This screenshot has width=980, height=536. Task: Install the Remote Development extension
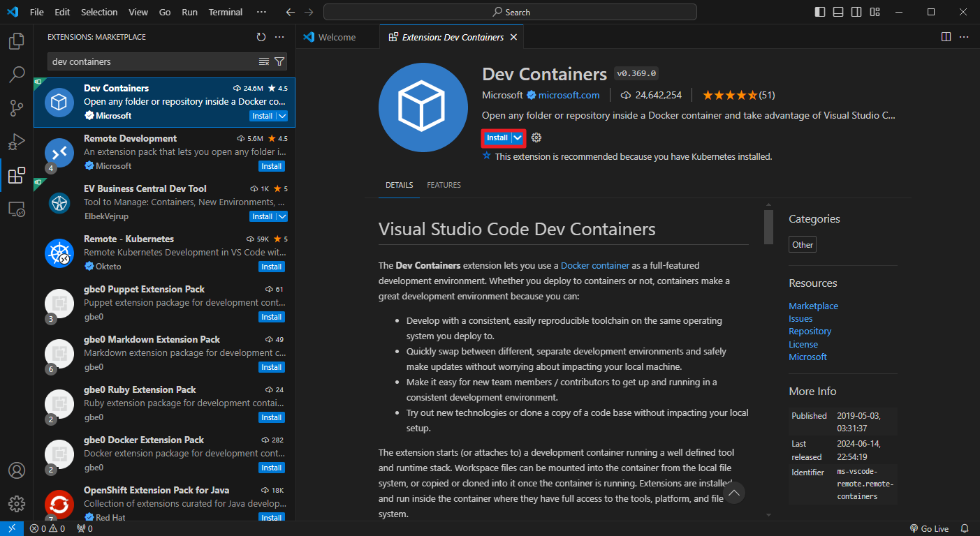pyautogui.click(x=272, y=166)
